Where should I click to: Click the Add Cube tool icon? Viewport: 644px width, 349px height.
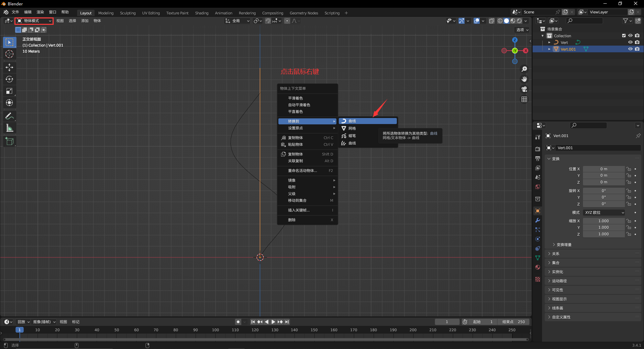click(x=9, y=141)
